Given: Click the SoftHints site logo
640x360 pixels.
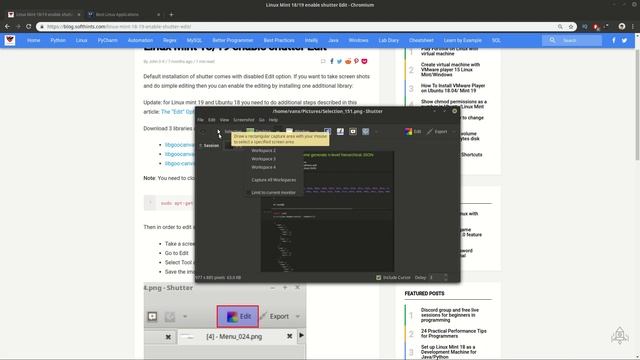Looking at the screenshot, I should [10, 40].
